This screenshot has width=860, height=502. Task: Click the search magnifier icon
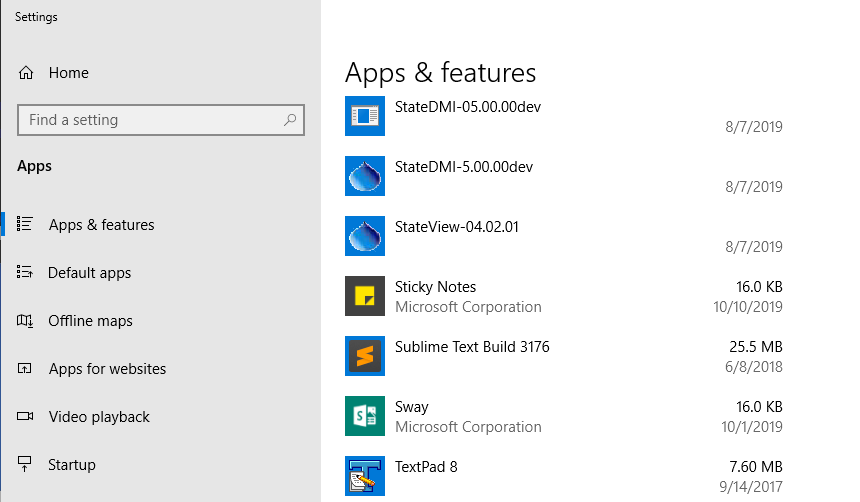pyautogui.click(x=290, y=120)
